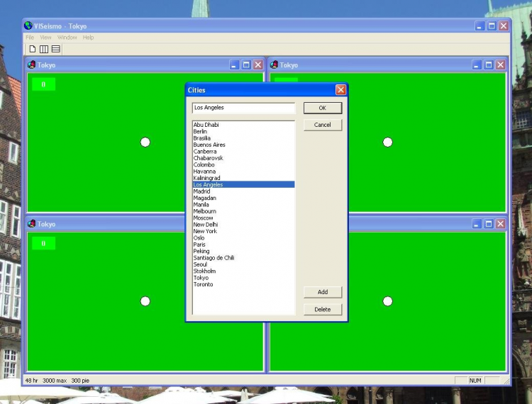Close the bottom-right child window
The image size is (532, 404).
pyautogui.click(x=501, y=224)
